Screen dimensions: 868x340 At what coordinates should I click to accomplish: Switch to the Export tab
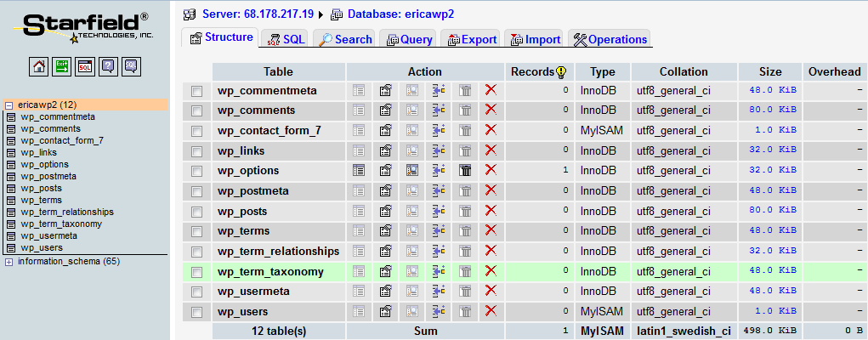pos(471,39)
